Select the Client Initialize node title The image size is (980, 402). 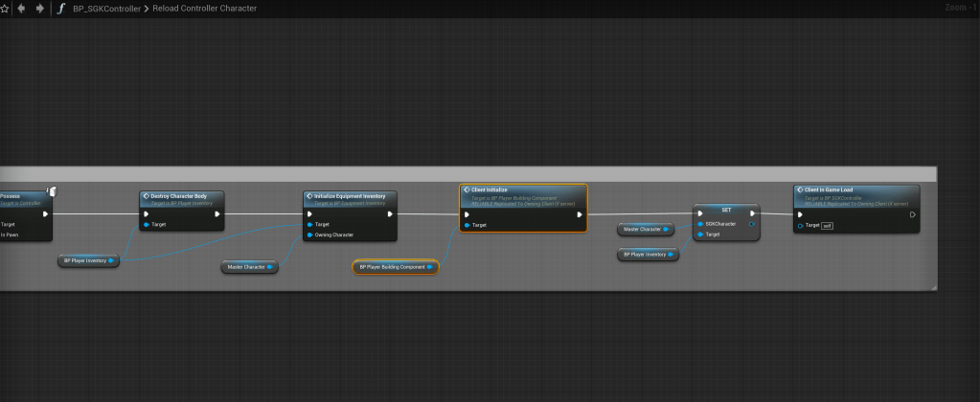point(490,190)
